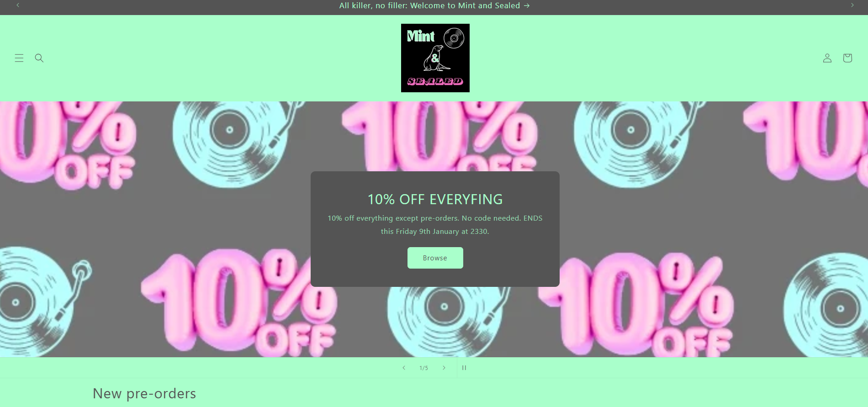The height and width of the screenshot is (407, 868).
Task: Click the arrow after 'Mint and Sealed' announcement
Action: click(527, 5)
